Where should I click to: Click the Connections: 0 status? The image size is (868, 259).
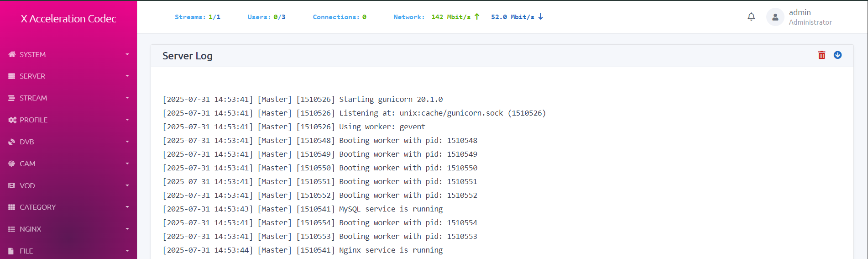tap(340, 17)
